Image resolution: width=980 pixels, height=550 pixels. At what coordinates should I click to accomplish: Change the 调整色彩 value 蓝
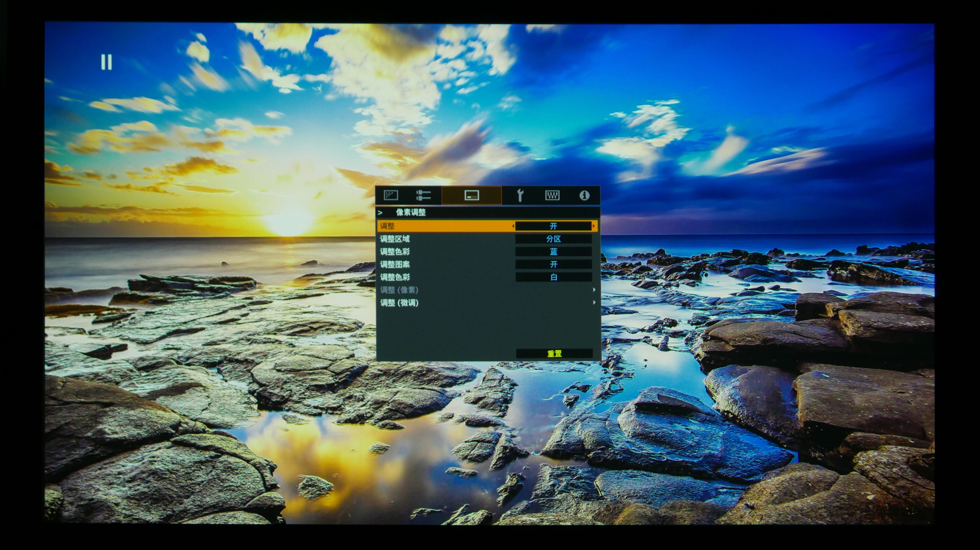(x=554, y=252)
